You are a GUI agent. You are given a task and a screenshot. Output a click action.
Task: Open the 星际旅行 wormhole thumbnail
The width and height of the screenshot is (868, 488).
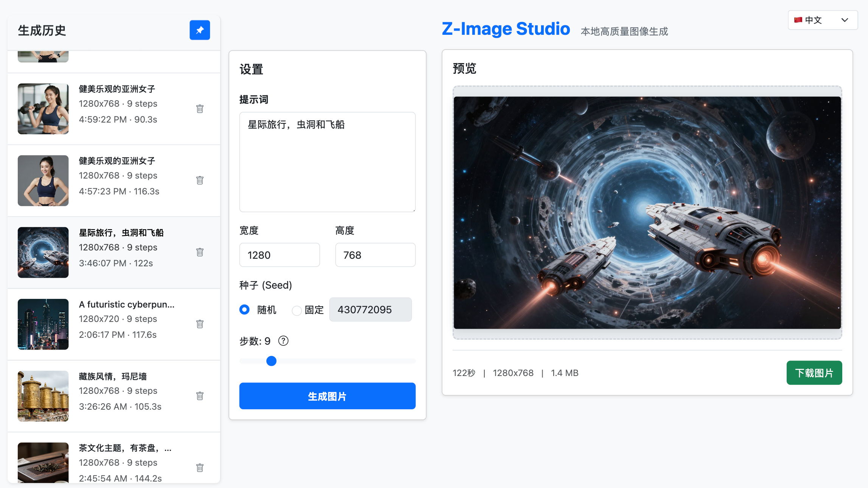(x=43, y=252)
